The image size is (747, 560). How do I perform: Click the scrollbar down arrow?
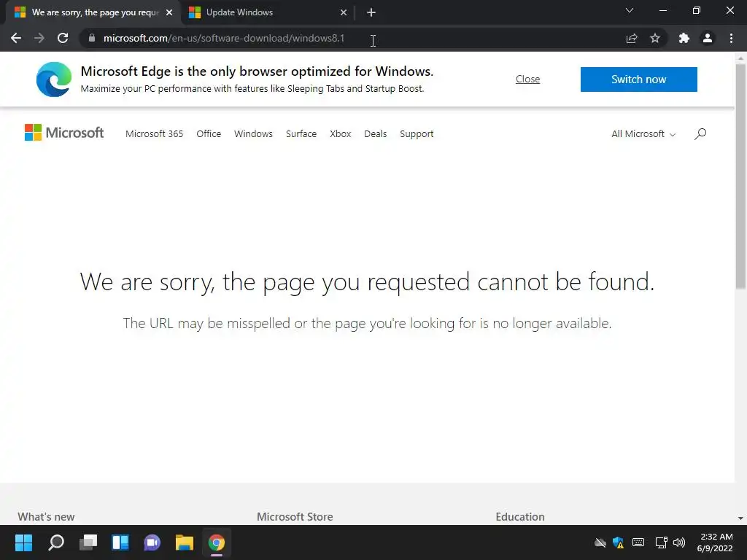pyautogui.click(x=740, y=518)
